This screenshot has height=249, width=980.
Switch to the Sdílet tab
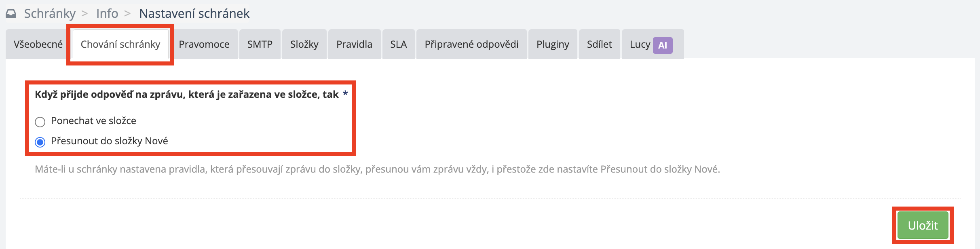(x=600, y=44)
